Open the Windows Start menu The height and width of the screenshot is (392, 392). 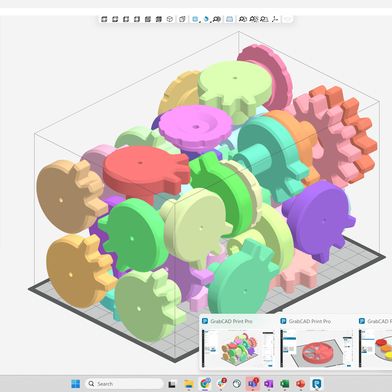click(76, 384)
